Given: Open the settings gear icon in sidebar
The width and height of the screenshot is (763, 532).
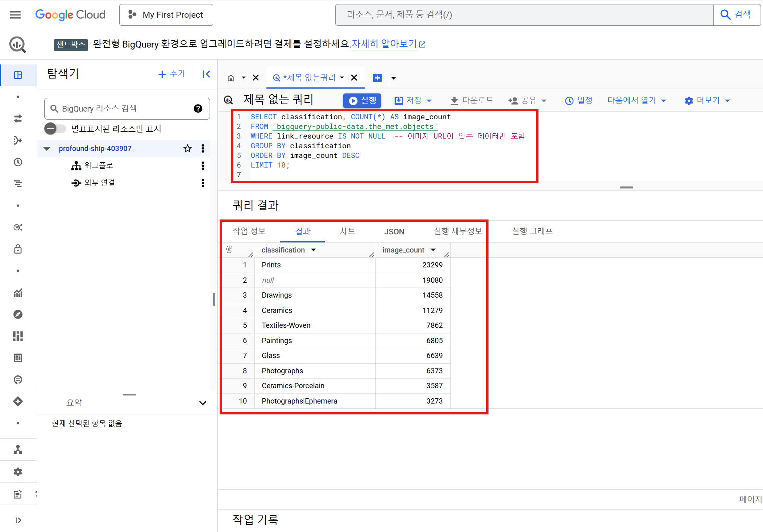Looking at the screenshot, I should click(18, 472).
